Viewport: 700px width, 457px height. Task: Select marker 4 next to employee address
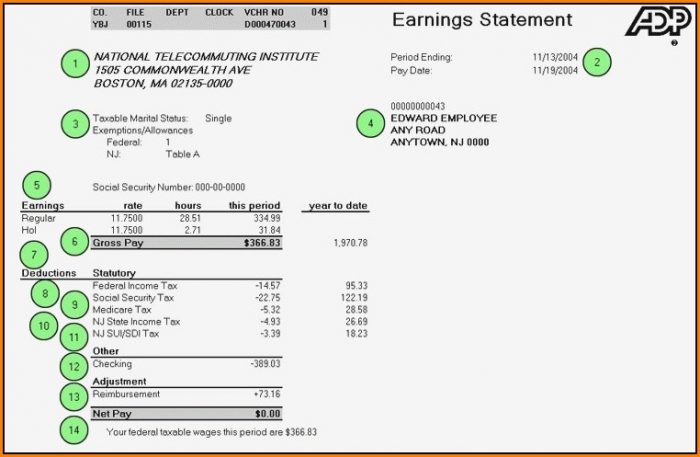point(371,124)
